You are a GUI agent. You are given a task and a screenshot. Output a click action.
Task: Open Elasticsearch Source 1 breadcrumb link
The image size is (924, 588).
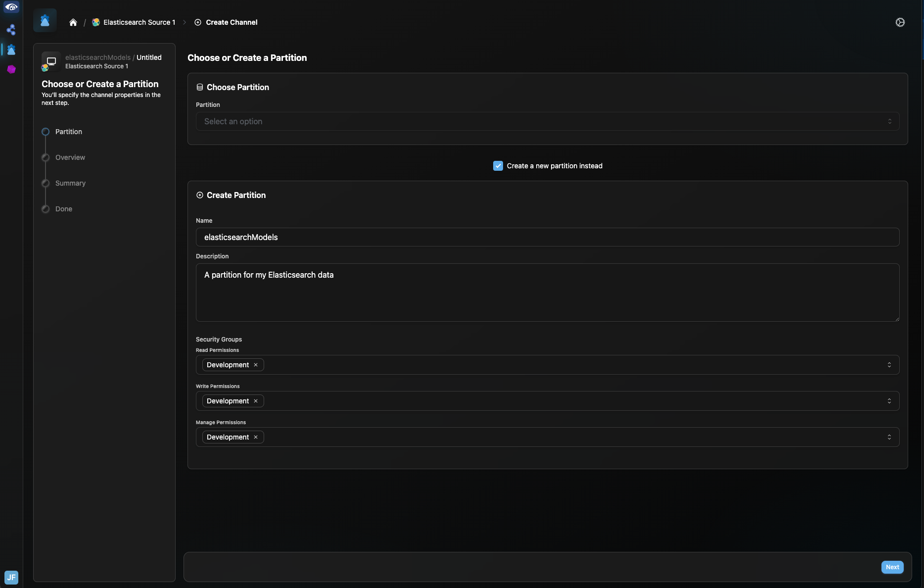(139, 22)
